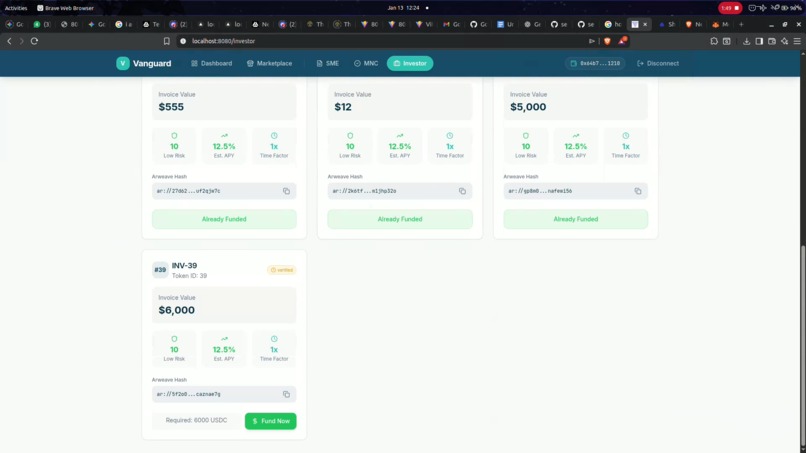Click the Token ID: 39 text
This screenshot has height=453, width=806.
click(189, 276)
